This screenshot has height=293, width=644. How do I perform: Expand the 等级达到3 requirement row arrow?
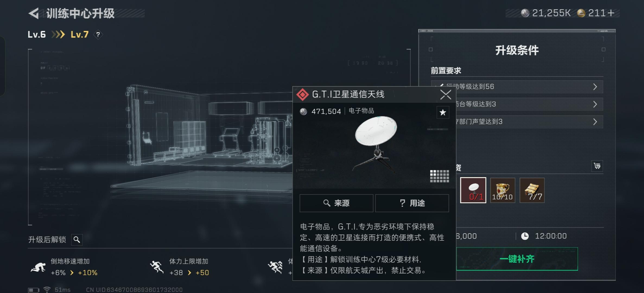point(595,104)
